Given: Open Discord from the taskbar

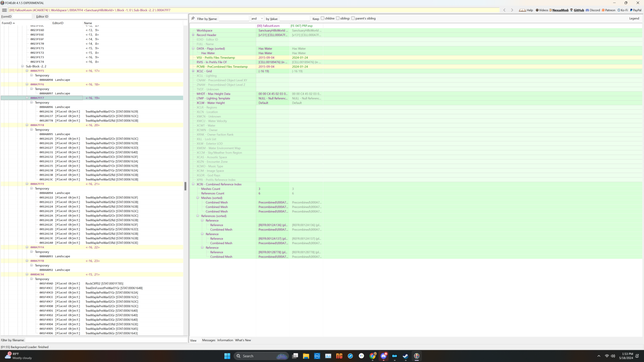Looking at the screenshot, I should [x=383, y=356].
